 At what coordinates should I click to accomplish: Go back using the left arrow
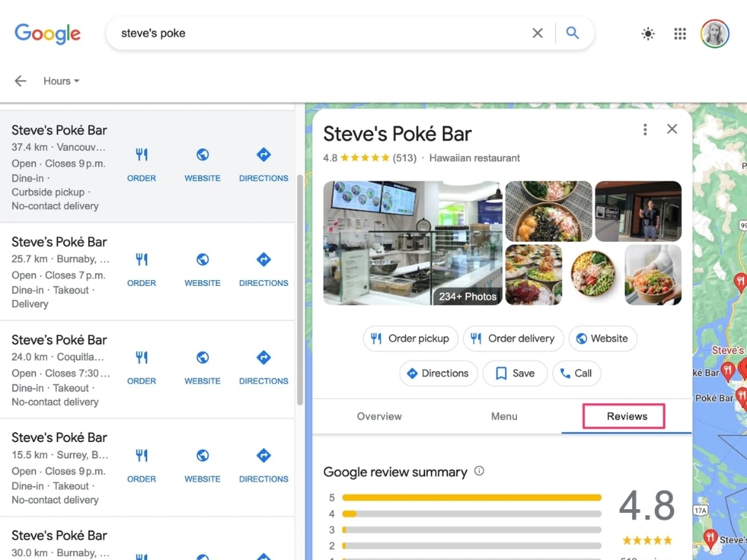point(20,81)
